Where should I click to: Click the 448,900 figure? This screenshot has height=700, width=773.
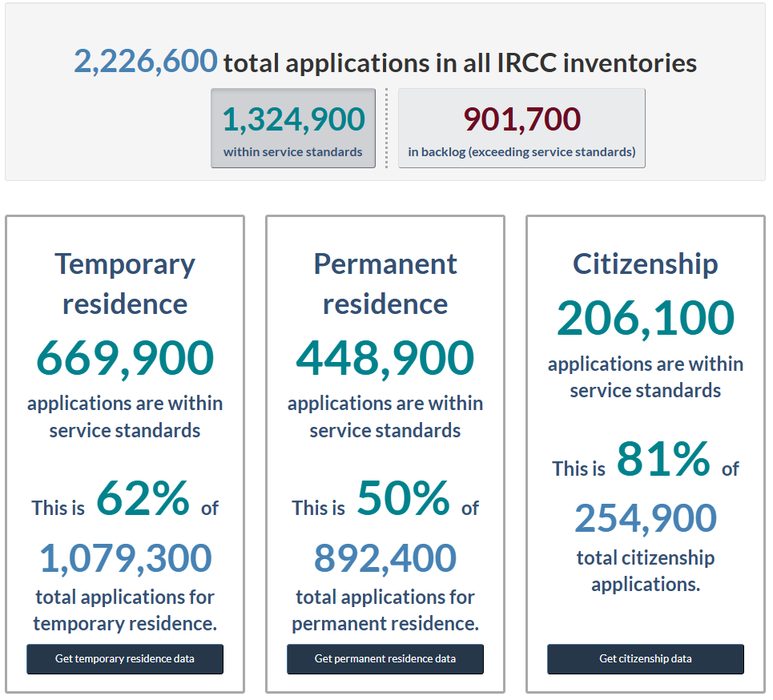coord(385,359)
